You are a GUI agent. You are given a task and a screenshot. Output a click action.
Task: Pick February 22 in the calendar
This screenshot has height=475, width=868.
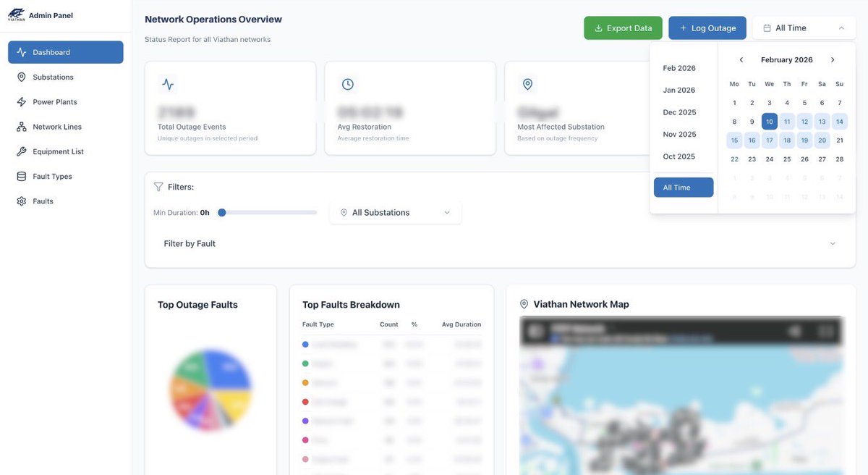point(734,159)
